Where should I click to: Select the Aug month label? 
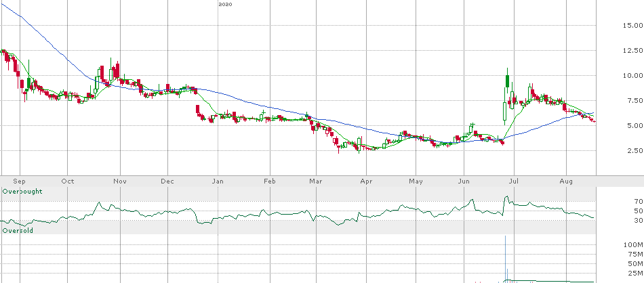[x=566, y=181]
